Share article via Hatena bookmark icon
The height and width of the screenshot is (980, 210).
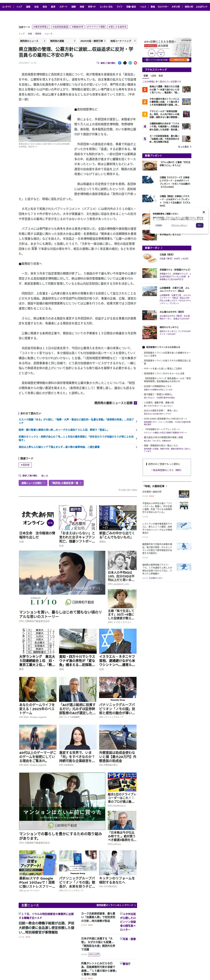(130, 63)
